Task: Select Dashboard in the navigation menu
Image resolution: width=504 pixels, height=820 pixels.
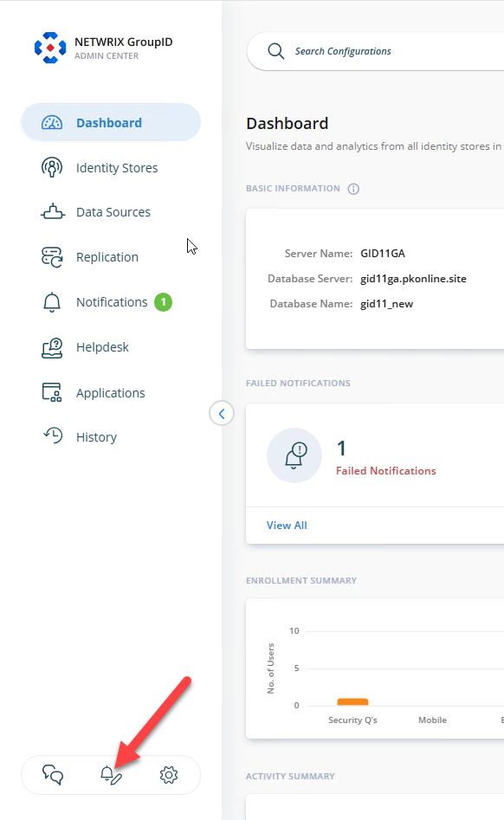Action: point(111,123)
